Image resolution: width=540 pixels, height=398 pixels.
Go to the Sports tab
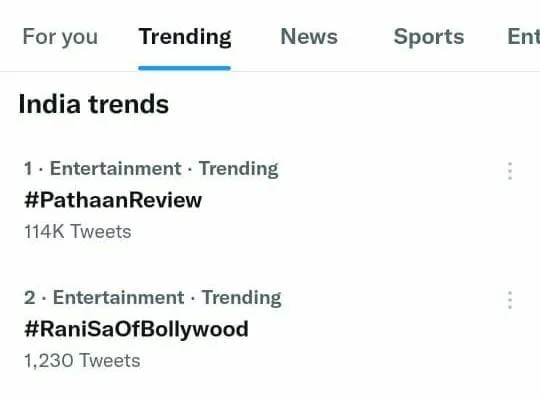429,37
